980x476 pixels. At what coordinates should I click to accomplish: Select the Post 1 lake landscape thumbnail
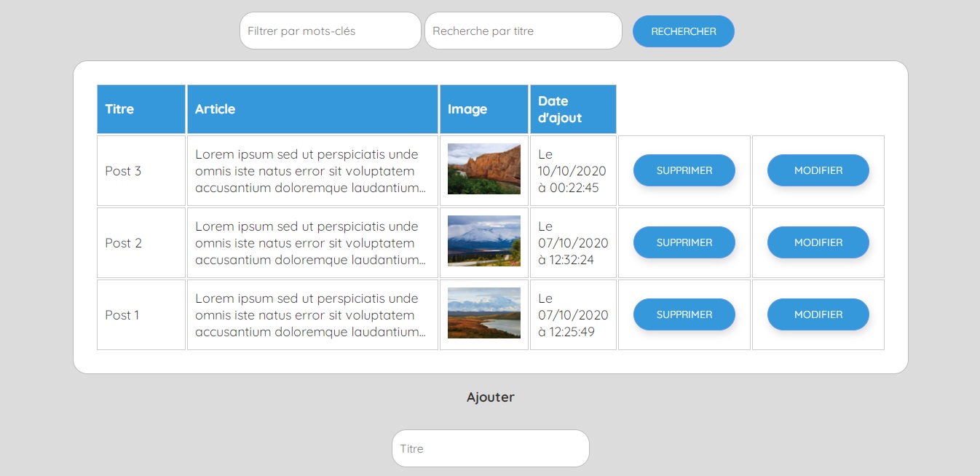tap(483, 313)
